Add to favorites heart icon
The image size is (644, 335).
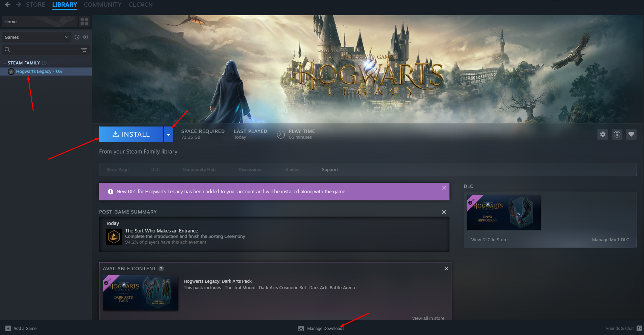coord(631,134)
